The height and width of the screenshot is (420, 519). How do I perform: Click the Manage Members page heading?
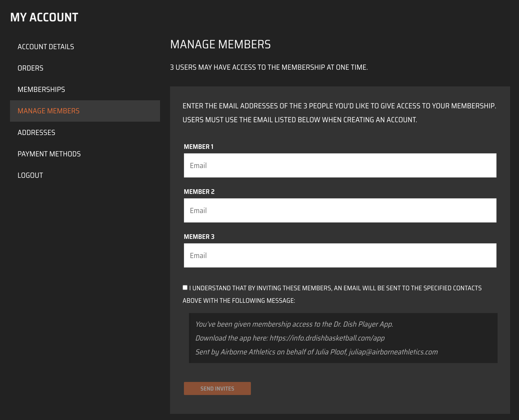pos(220,44)
